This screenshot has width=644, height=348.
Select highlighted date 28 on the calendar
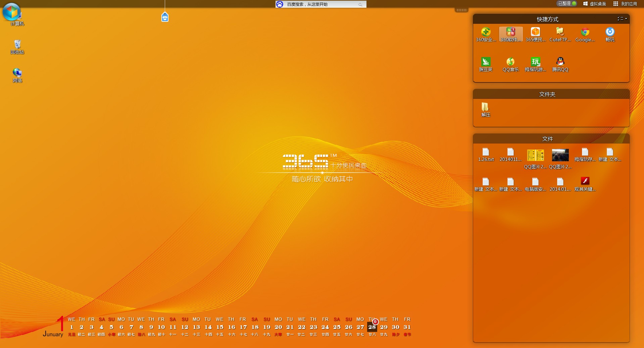click(x=372, y=327)
